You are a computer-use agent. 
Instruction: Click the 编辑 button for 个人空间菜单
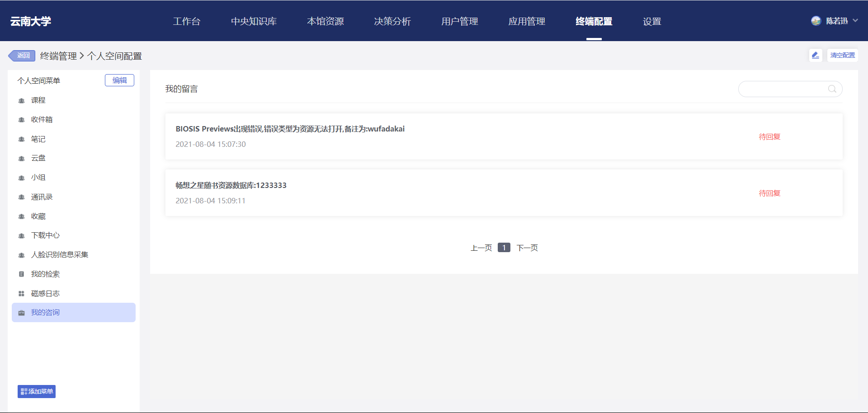[x=119, y=80]
